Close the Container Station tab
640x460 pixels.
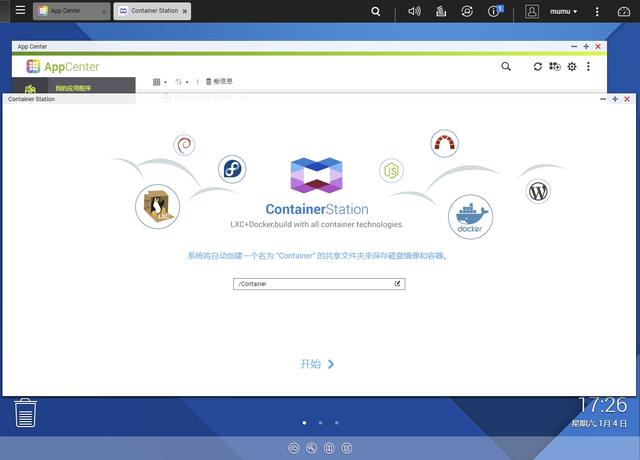[x=184, y=11]
